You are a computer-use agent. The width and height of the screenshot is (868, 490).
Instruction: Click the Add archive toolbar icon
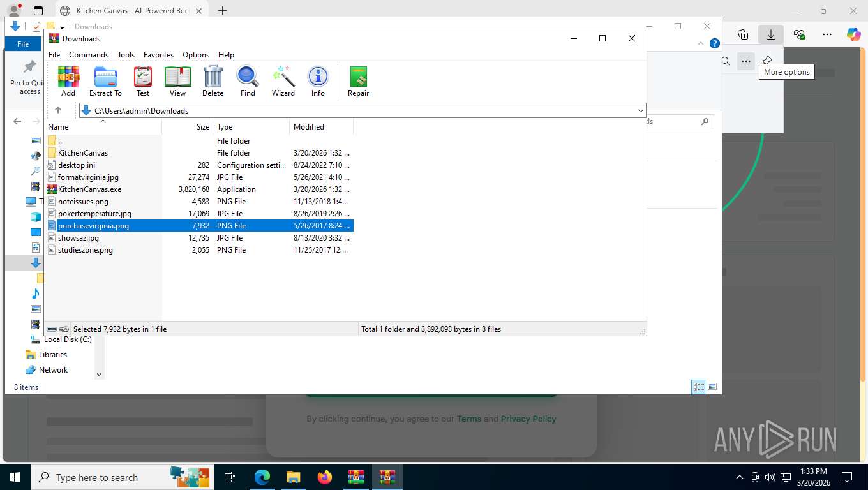pyautogui.click(x=68, y=81)
